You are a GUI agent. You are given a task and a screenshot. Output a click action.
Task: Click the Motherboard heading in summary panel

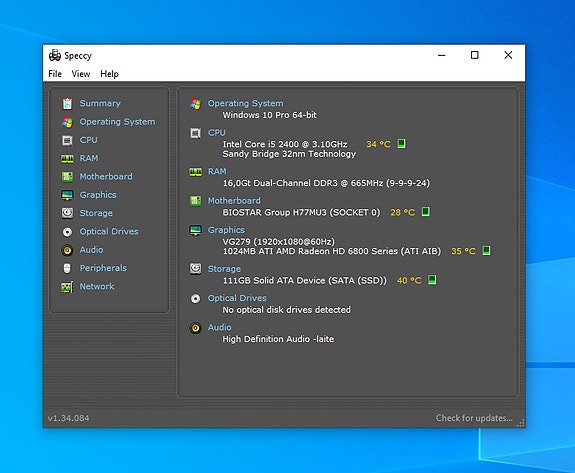234,201
